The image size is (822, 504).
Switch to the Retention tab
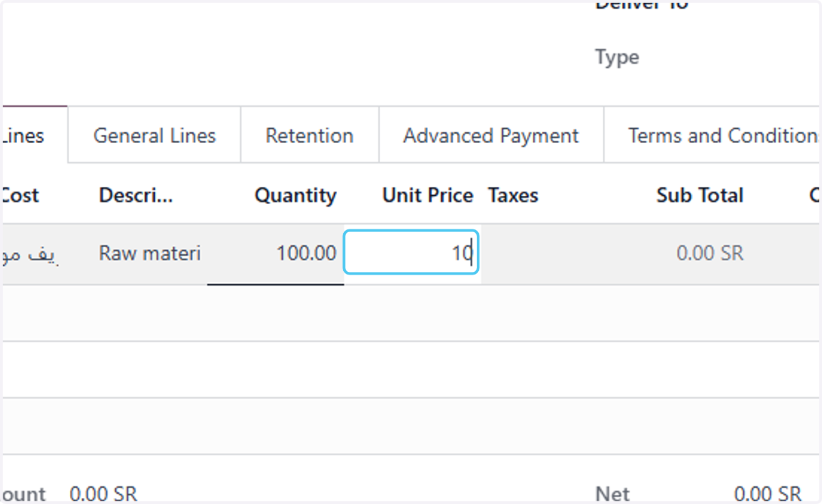point(310,136)
